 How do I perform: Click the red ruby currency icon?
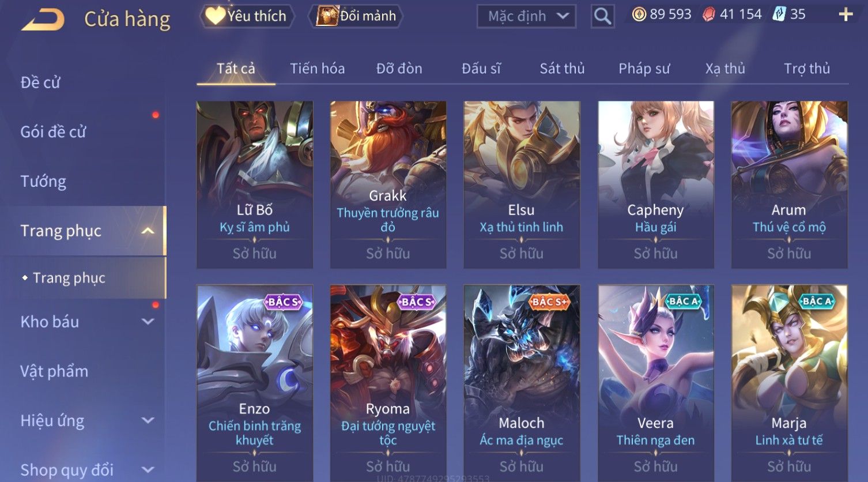(708, 14)
